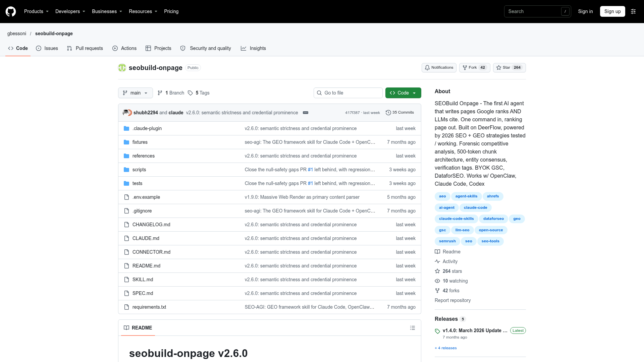Click the scripts folder icon
Viewport: 644px width, 362px height.
click(x=126, y=170)
